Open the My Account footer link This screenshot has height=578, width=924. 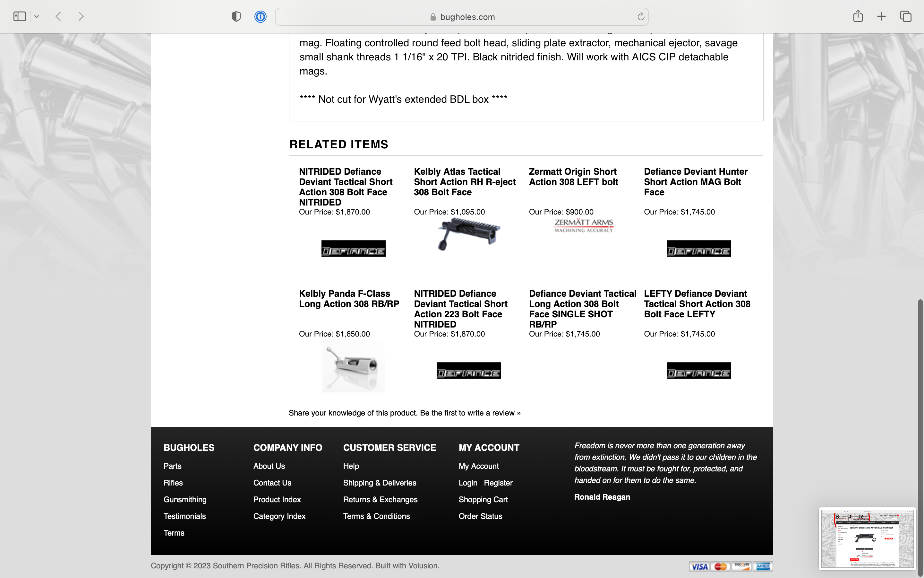pos(478,466)
